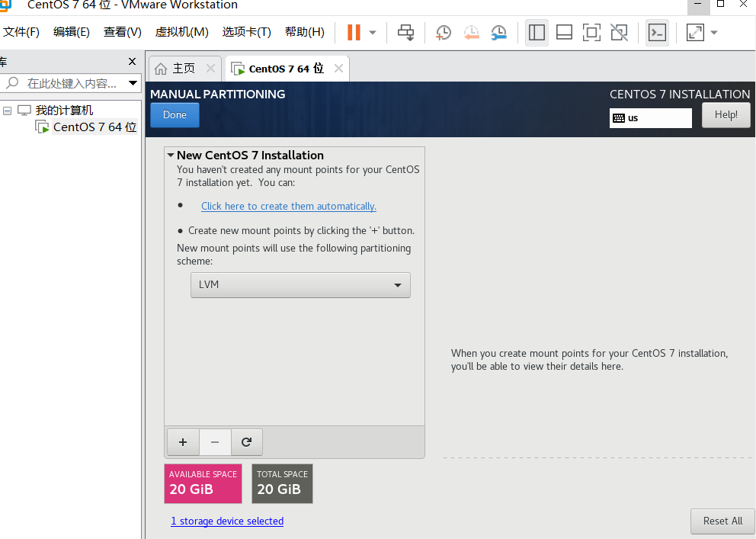This screenshot has height=539, width=756.
Task: Open the 文件(F) menu
Action: pyautogui.click(x=21, y=32)
